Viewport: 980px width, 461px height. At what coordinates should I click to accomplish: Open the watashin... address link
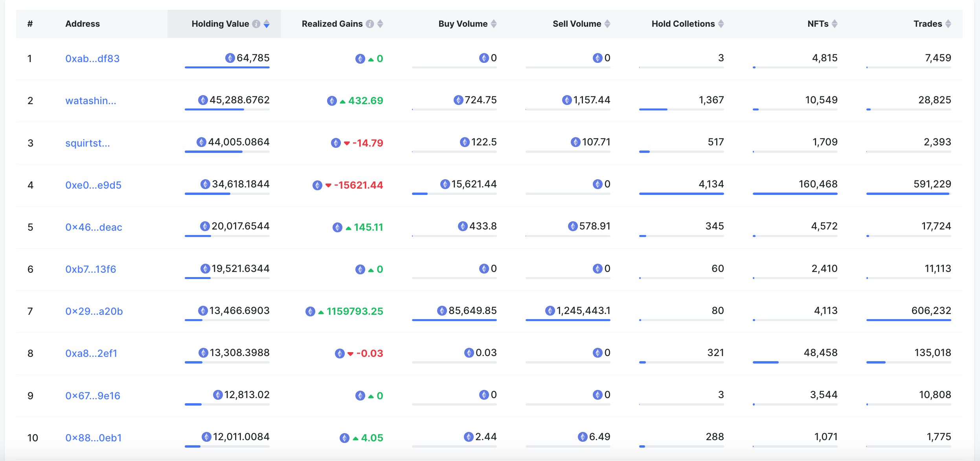(91, 101)
